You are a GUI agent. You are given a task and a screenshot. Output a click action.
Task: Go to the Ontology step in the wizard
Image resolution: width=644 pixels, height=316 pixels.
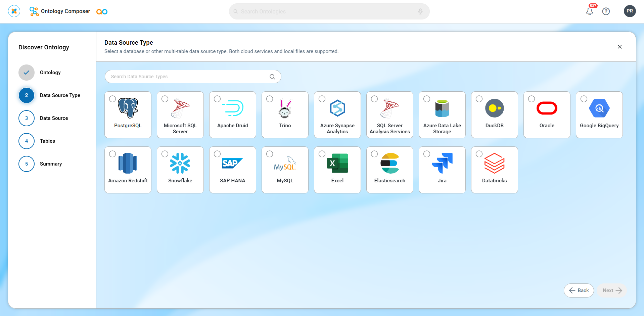point(40,73)
